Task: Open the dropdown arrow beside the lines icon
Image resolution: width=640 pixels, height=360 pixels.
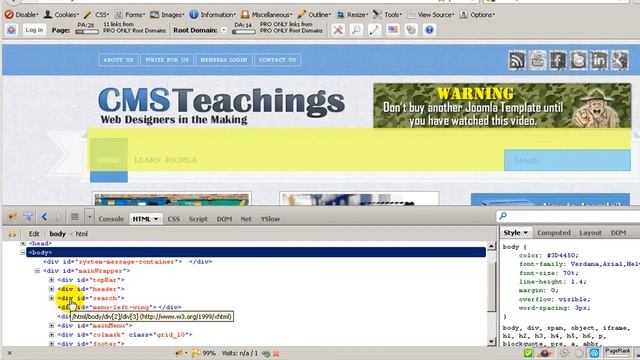Action: pos(89,217)
